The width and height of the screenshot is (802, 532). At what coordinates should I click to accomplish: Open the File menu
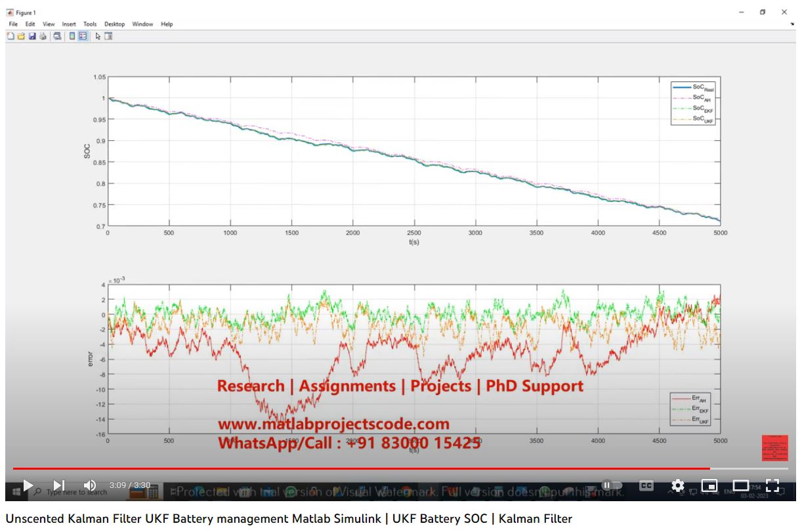coord(13,24)
